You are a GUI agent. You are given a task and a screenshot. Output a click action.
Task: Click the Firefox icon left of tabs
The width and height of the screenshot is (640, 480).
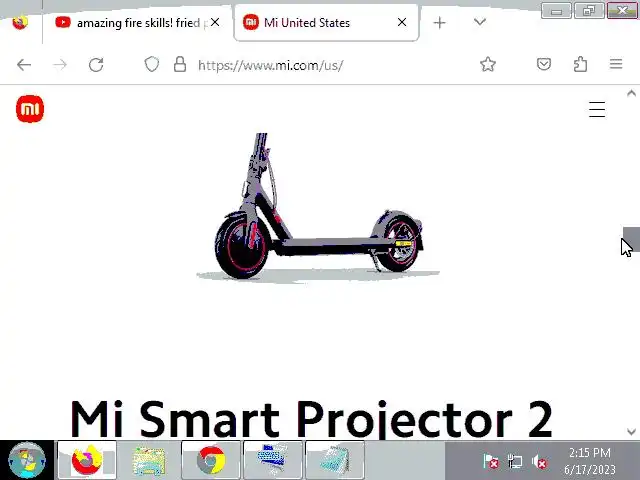[x=20, y=22]
